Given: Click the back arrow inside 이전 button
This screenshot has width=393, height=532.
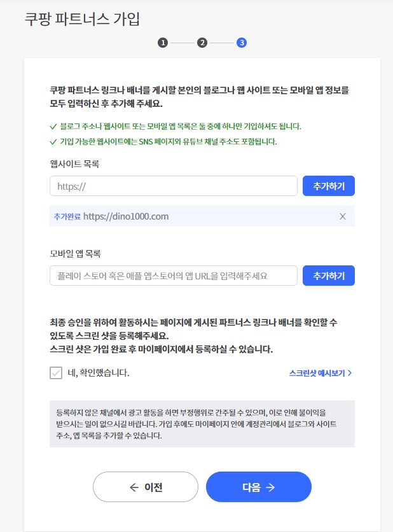Looking at the screenshot, I should pyautogui.click(x=132, y=487).
